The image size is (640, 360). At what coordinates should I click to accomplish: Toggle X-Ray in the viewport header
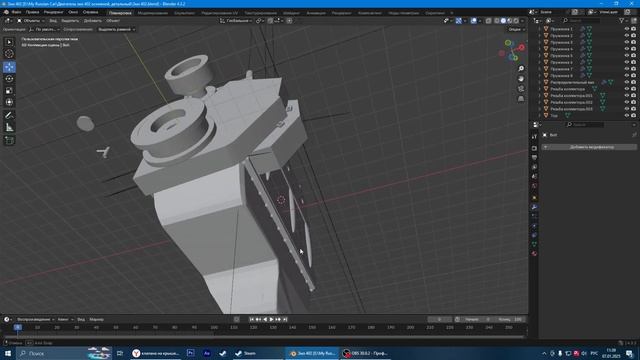[488, 20]
